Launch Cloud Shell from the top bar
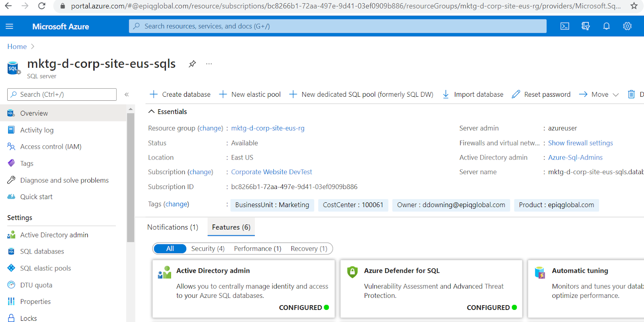Image resolution: width=644 pixels, height=322 pixels. 565,26
